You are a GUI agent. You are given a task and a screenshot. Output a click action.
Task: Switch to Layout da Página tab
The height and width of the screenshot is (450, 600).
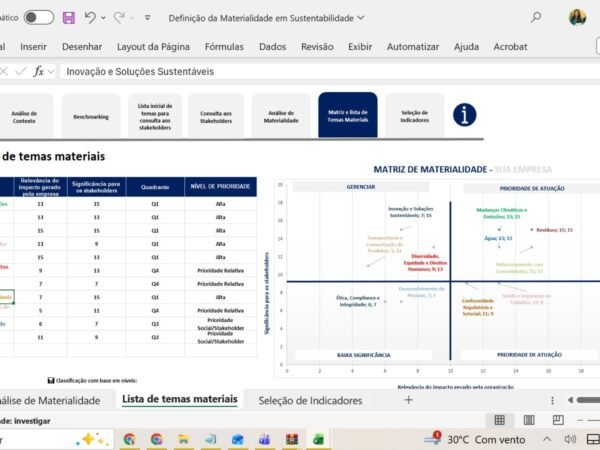pyautogui.click(x=153, y=47)
